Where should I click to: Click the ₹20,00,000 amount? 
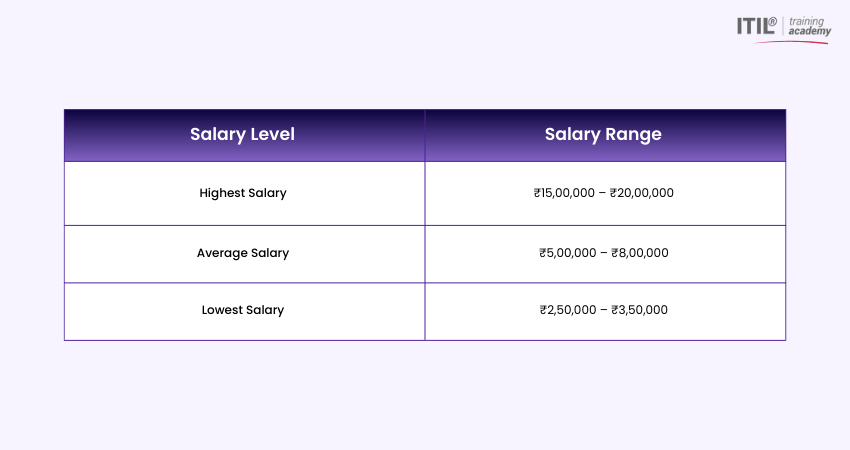(x=642, y=193)
